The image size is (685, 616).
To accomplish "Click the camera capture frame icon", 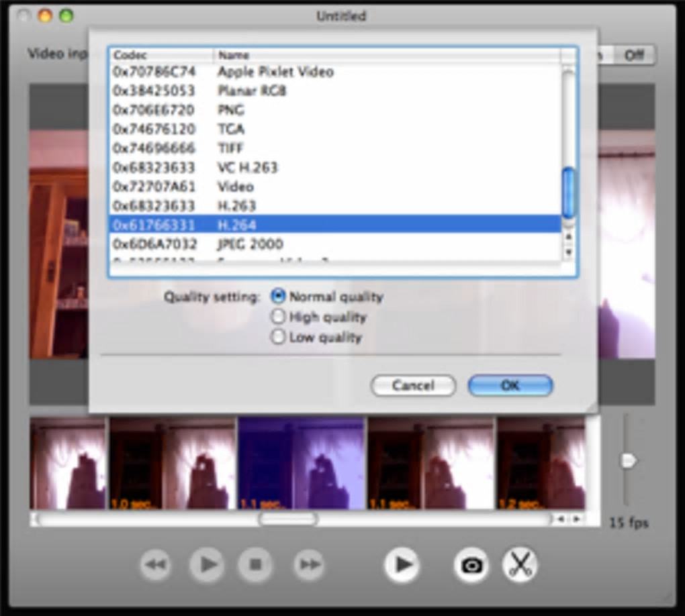I will point(471,566).
